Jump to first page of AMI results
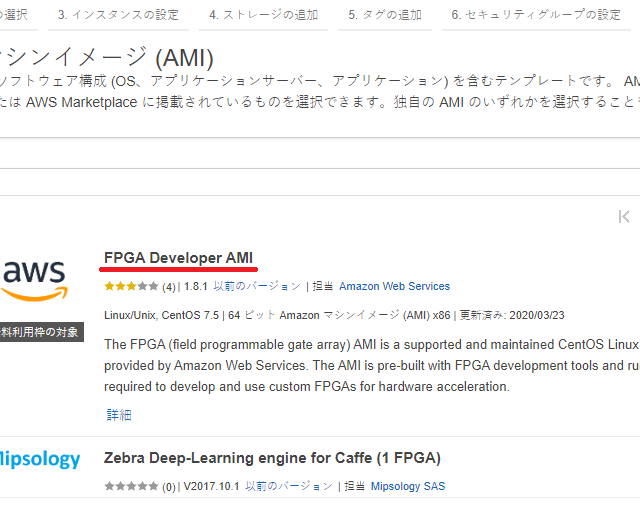Image resolution: width=640 pixels, height=508 pixels. pos(624,216)
